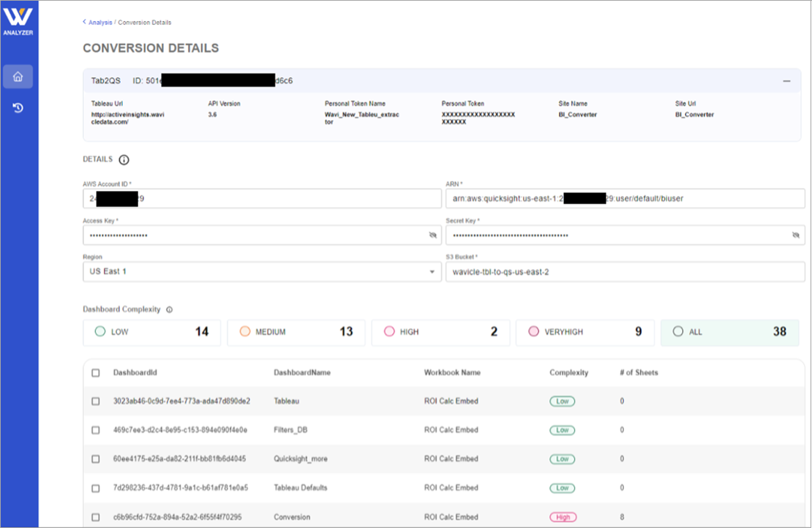Click the Low badge in Tableau row

[x=563, y=401]
